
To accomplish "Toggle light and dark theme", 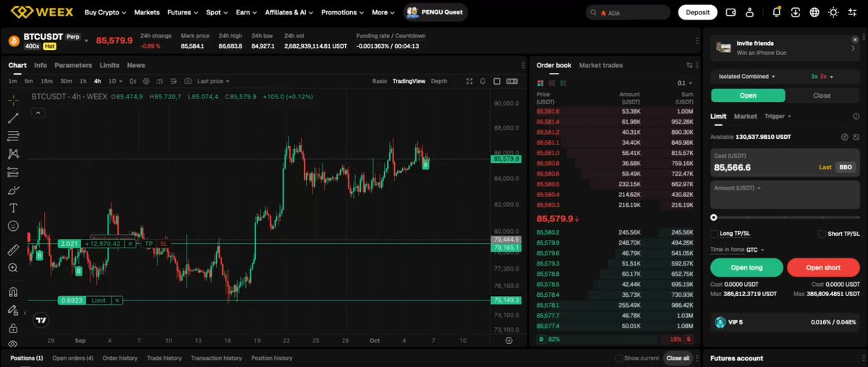I will 834,12.
